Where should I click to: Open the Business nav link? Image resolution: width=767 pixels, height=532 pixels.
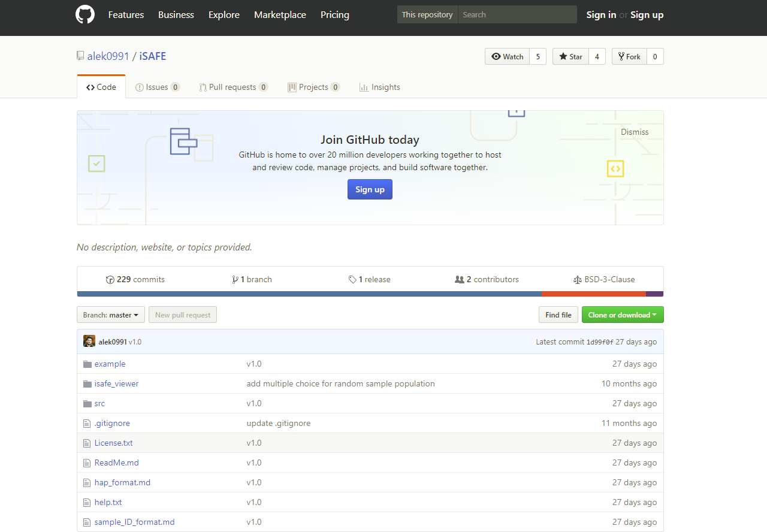pyautogui.click(x=176, y=14)
